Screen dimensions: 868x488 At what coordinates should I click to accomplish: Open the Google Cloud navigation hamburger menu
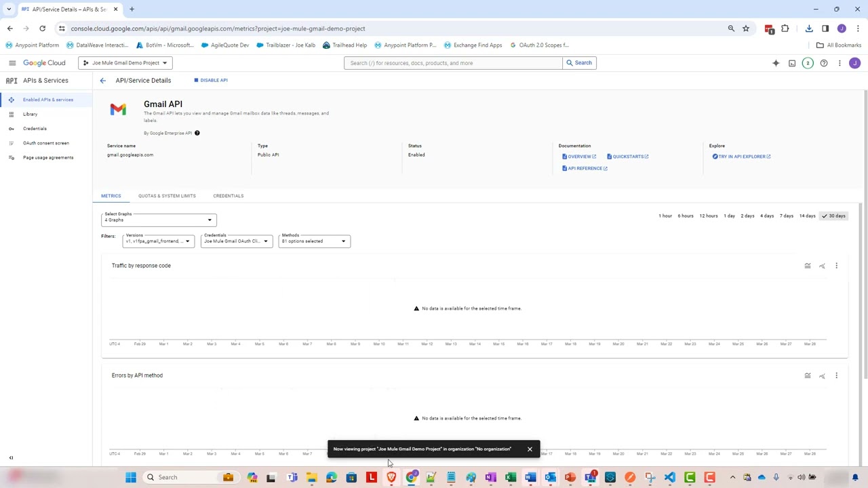12,63
